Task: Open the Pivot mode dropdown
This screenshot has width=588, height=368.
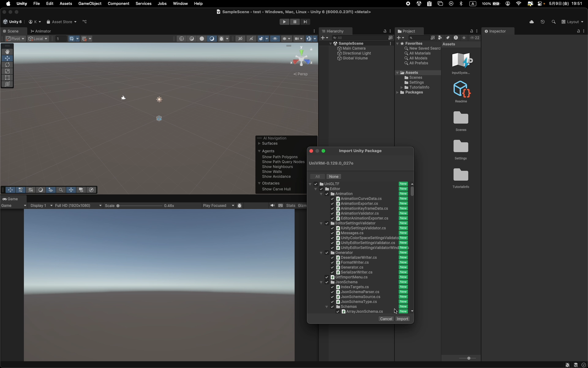Action: (x=15, y=39)
